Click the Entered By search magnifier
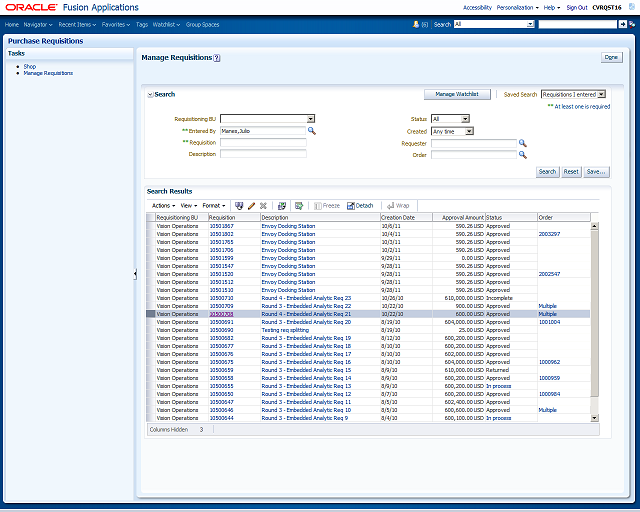This screenshot has height=512, width=640. point(312,131)
